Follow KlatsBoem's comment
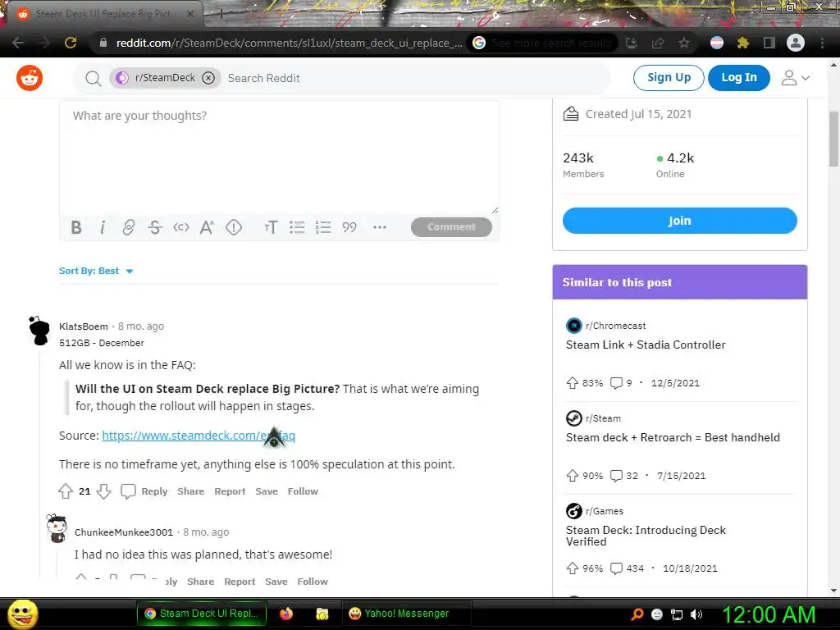The height and width of the screenshot is (630, 840). pos(303,491)
